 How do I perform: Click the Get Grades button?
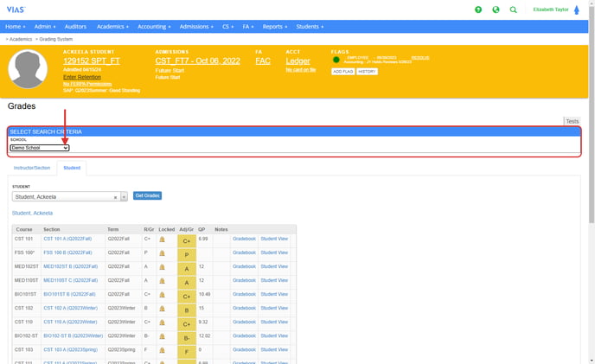(147, 195)
